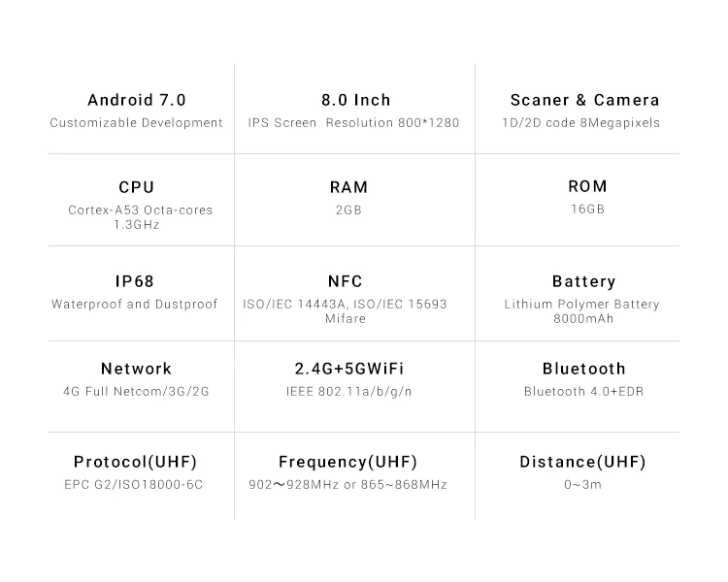Select the IP68 rating heading

[135, 281]
